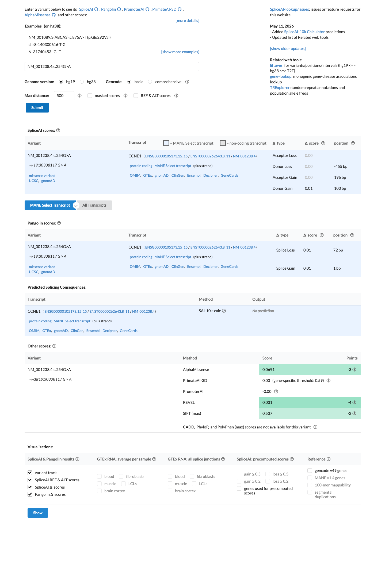Image resolution: width=389 pixels, height=588 pixels.
Task: Open SpliceAI-10k Calculator link
Action: click(304, 32)
